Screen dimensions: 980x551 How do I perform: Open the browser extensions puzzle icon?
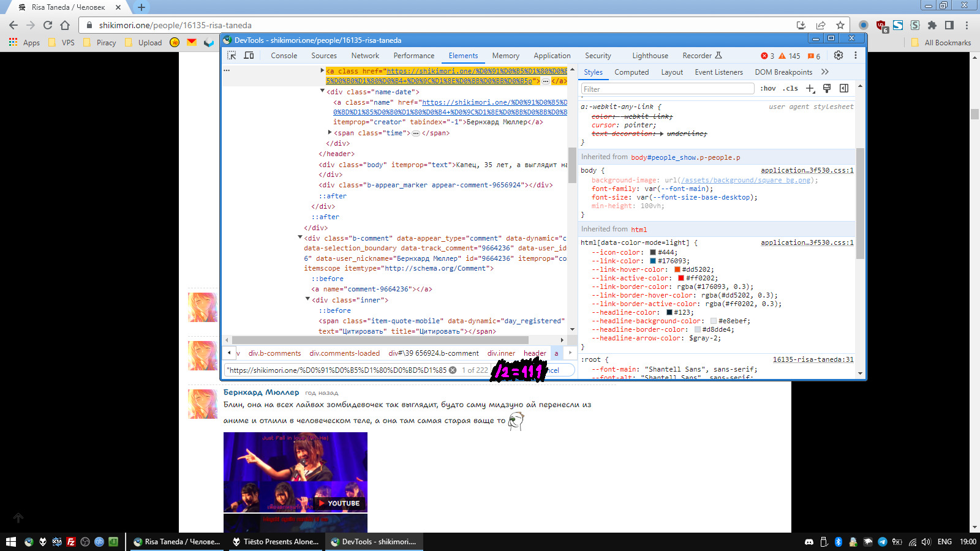[x=932, y=25]
